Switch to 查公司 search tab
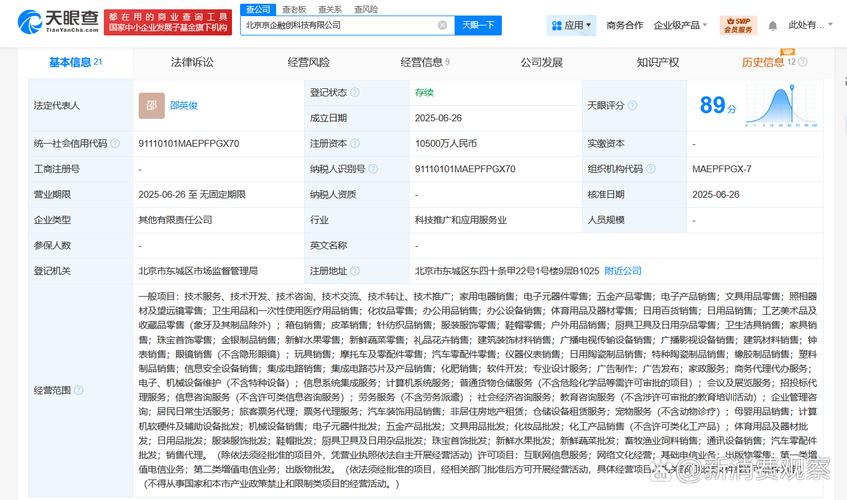Viewport: 847px width, 500px height. (x=258, y=10)
